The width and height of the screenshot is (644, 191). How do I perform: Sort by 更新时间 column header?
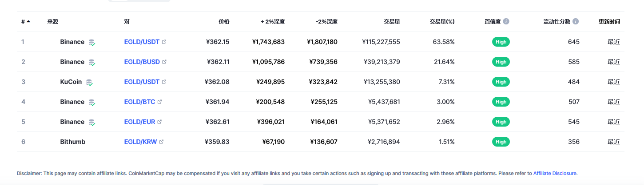click(609, 21)
